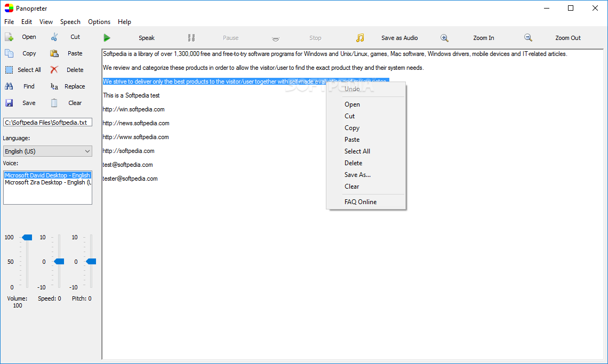Open the View menu
608x364 pixels.
point(46,22)
